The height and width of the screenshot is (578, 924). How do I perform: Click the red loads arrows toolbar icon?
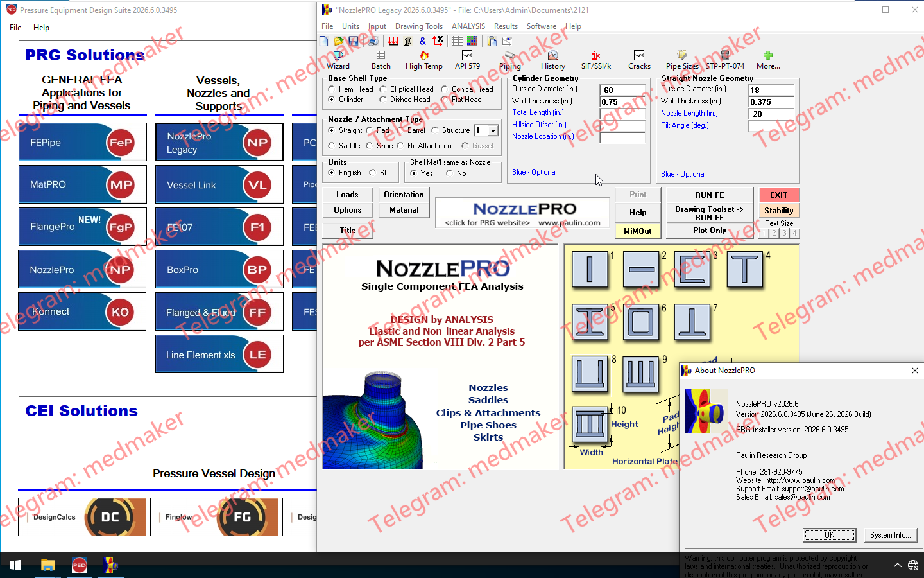point(393,41)
